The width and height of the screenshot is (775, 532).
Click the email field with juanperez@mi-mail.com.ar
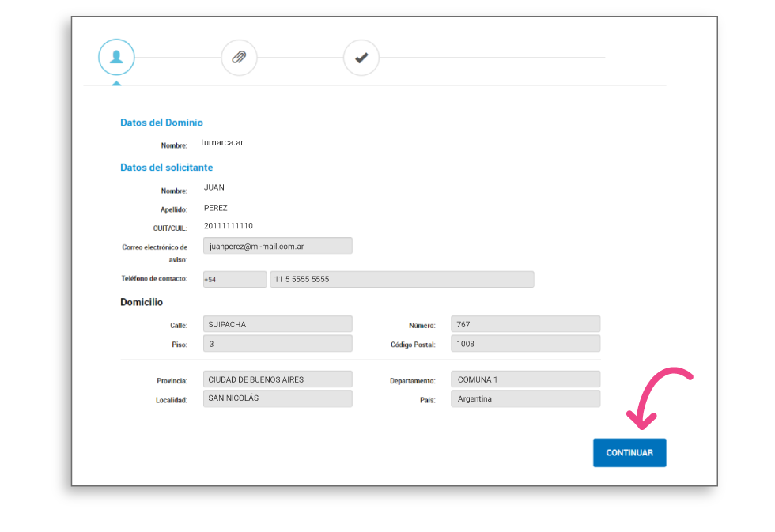pos(278,246)
